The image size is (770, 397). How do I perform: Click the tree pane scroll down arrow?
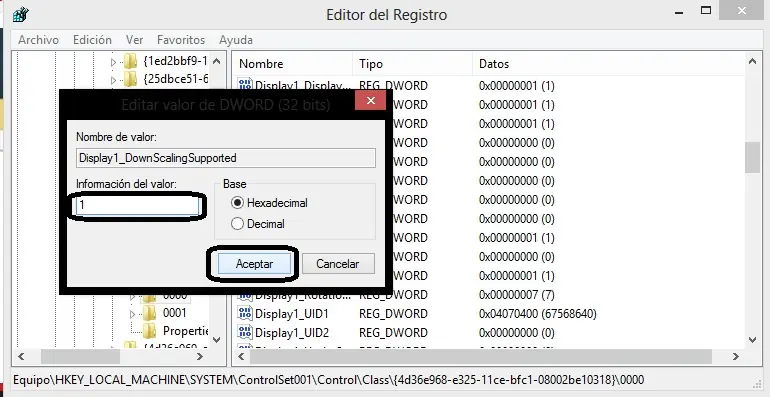217,340
